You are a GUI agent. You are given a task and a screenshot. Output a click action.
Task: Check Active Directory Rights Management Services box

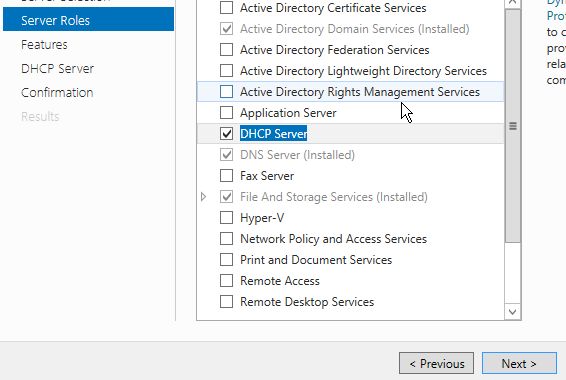(x=226, y=92)
